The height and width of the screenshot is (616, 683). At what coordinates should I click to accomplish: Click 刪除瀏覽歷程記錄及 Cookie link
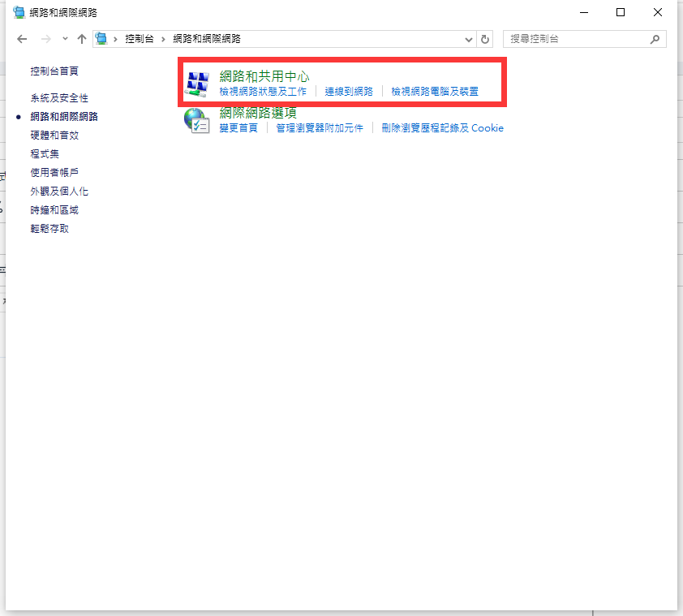443,128
